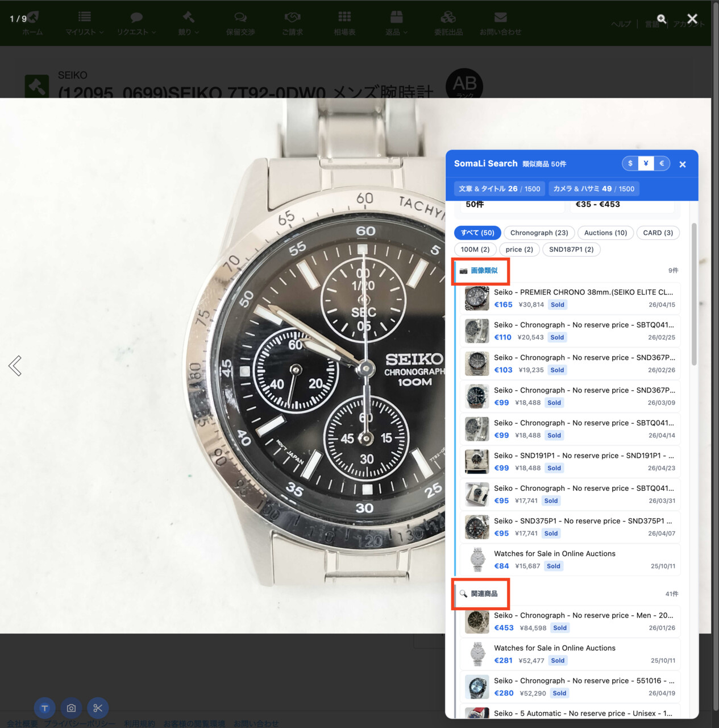Open the €280 Seiko 551016 listing

[x=570, y=687]
